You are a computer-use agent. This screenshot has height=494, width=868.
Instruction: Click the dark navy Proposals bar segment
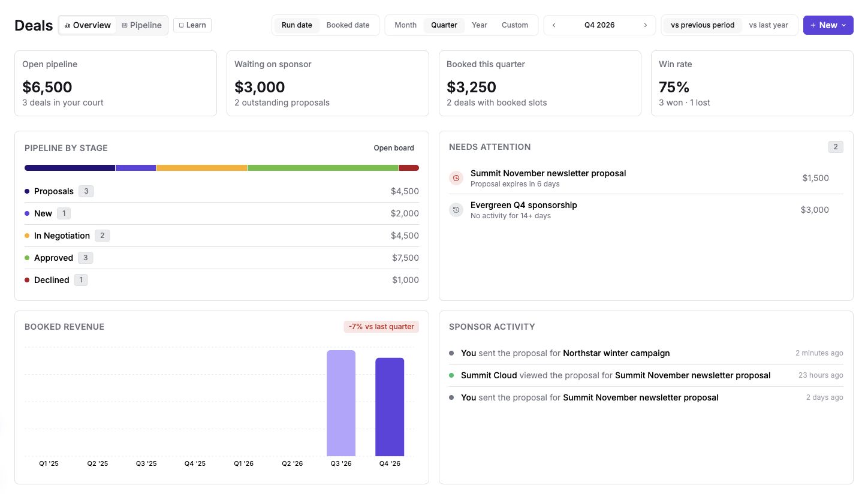70,168
